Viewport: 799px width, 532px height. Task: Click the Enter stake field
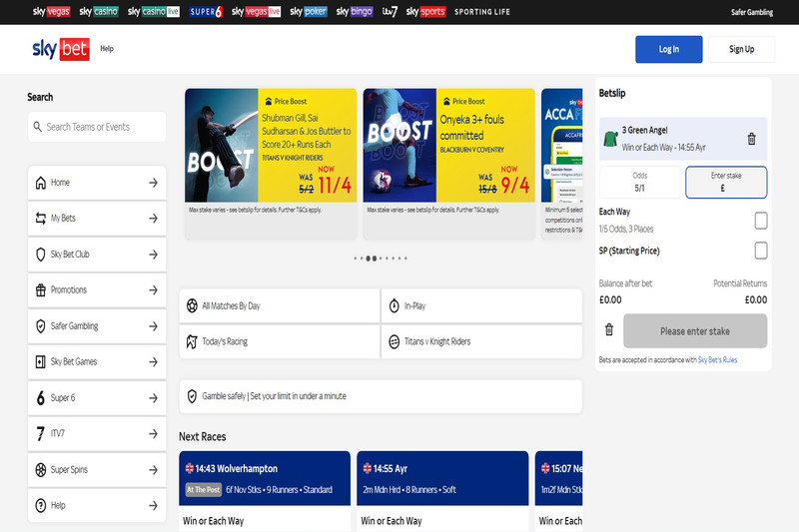[726, 183]
